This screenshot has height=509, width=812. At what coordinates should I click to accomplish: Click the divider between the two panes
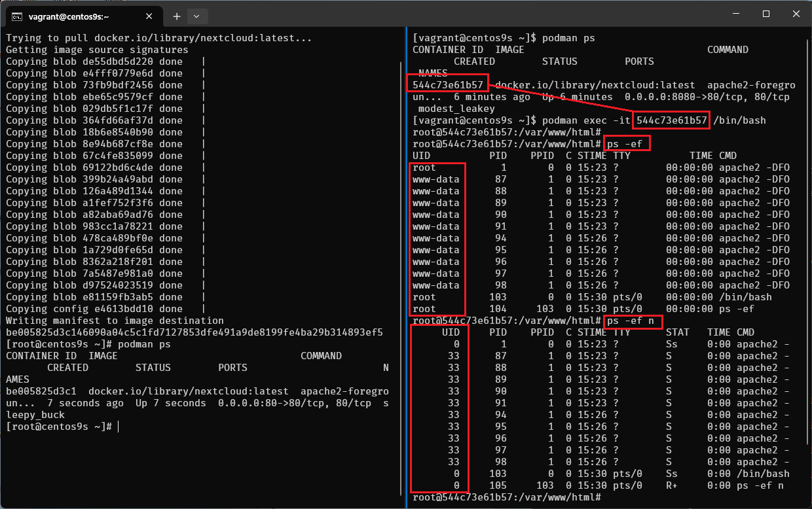(x=406, y=262)
